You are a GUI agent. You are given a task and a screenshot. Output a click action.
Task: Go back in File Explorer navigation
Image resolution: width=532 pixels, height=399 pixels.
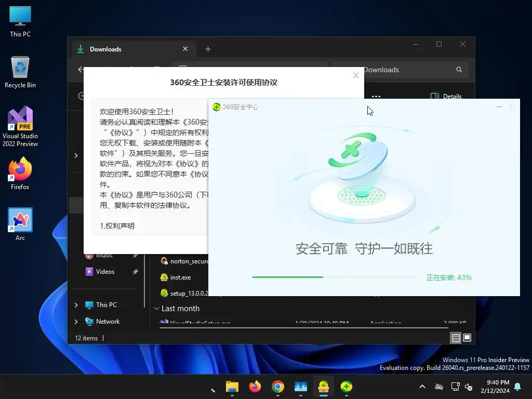(x=81, y=70)
